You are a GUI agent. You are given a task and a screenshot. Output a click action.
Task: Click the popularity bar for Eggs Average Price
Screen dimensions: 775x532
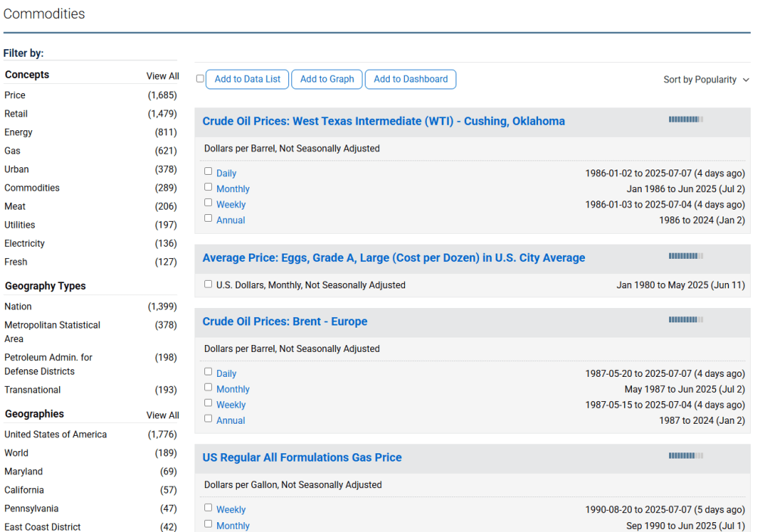click(685, 257)
